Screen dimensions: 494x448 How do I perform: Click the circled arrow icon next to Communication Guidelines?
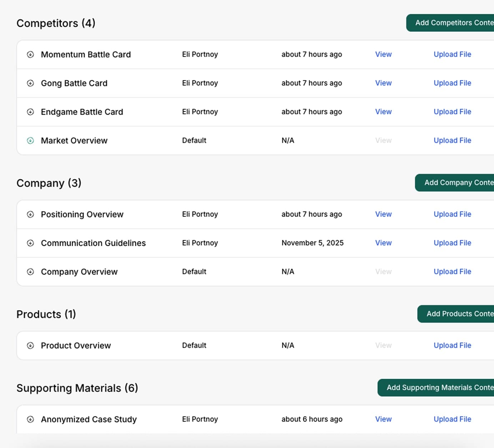click(x=30, y=243)
